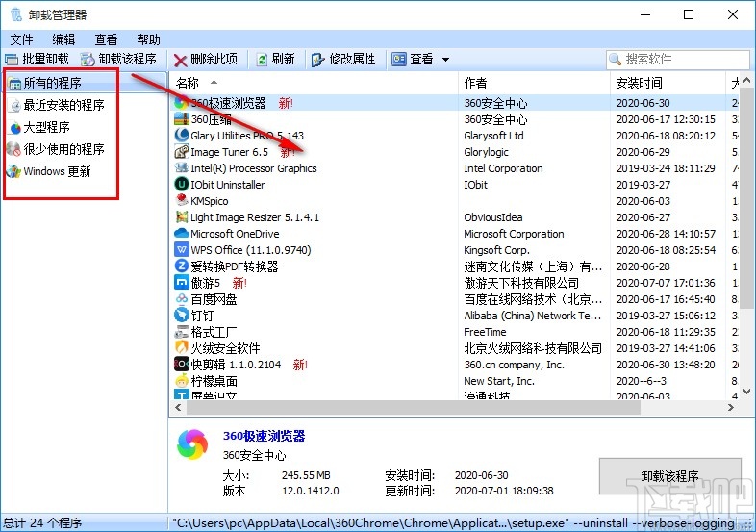Screen dimensions: 756x532
Task: Click the large 360极速浏览器 logo thumbnail
Action: pyautogui.click(x=192, y=444)
